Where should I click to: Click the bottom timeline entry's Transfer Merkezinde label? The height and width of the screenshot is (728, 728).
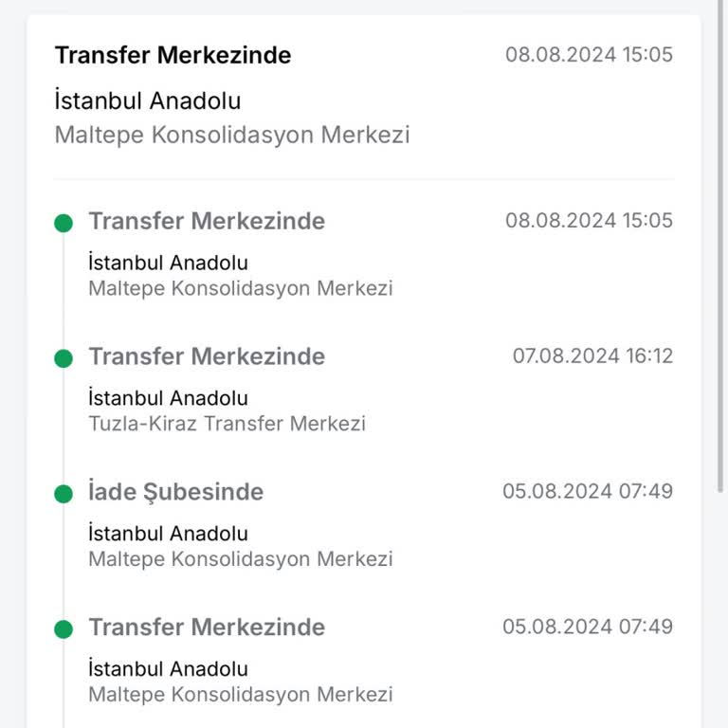point(207,627)
